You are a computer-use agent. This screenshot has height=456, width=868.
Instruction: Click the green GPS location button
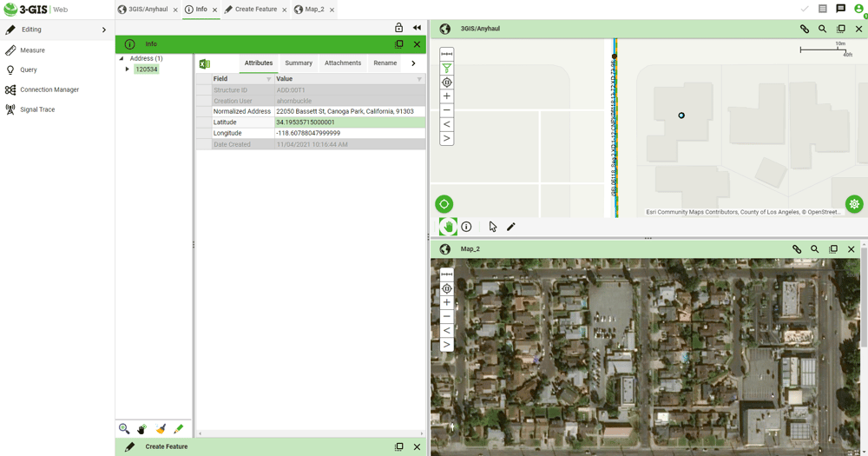(x=444, y=204)
